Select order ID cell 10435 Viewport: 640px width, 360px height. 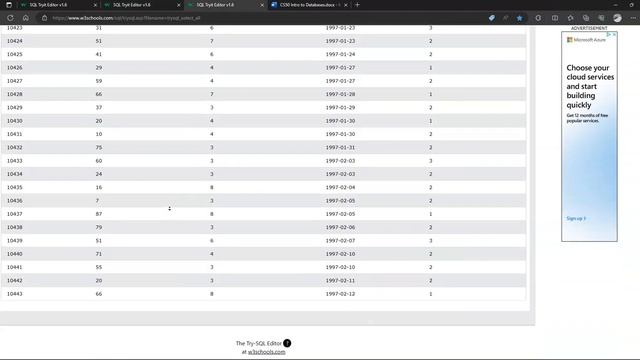(15, 187)
